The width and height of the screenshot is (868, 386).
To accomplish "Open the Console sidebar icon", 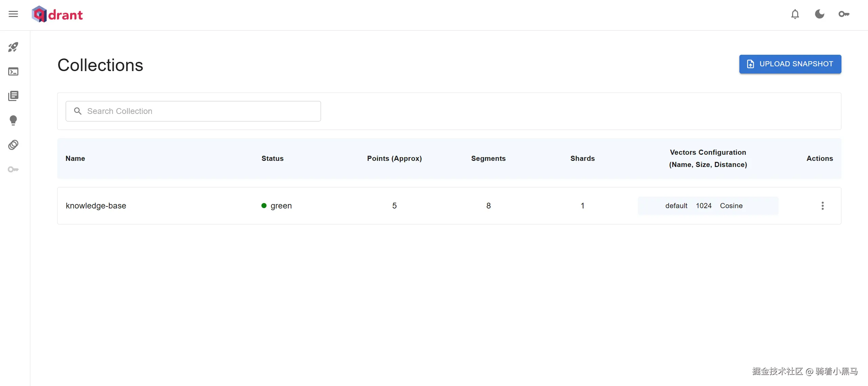I will (x=13, y=71).
